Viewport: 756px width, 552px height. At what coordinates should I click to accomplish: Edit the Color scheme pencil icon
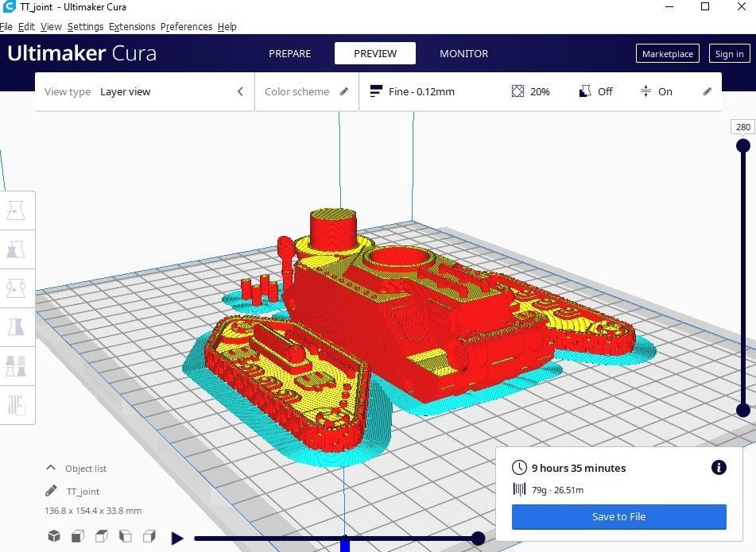pyautogui.click(x=343, y=91)
